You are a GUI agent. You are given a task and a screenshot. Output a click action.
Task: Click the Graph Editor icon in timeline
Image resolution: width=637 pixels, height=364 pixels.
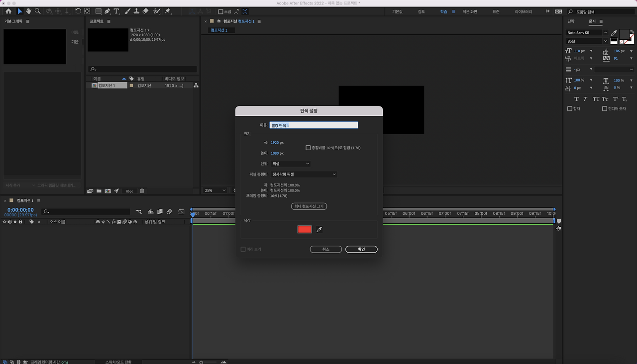point(181,212)
